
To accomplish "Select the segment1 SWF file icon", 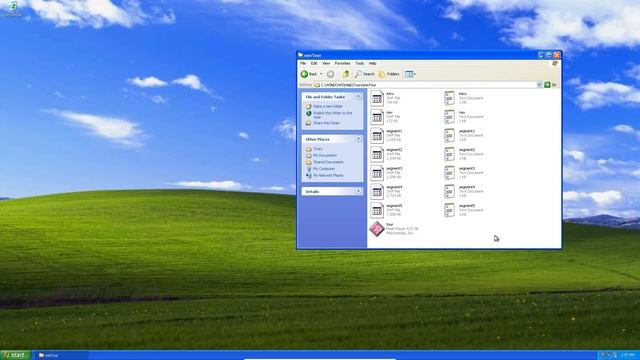I will coord(377,136).
